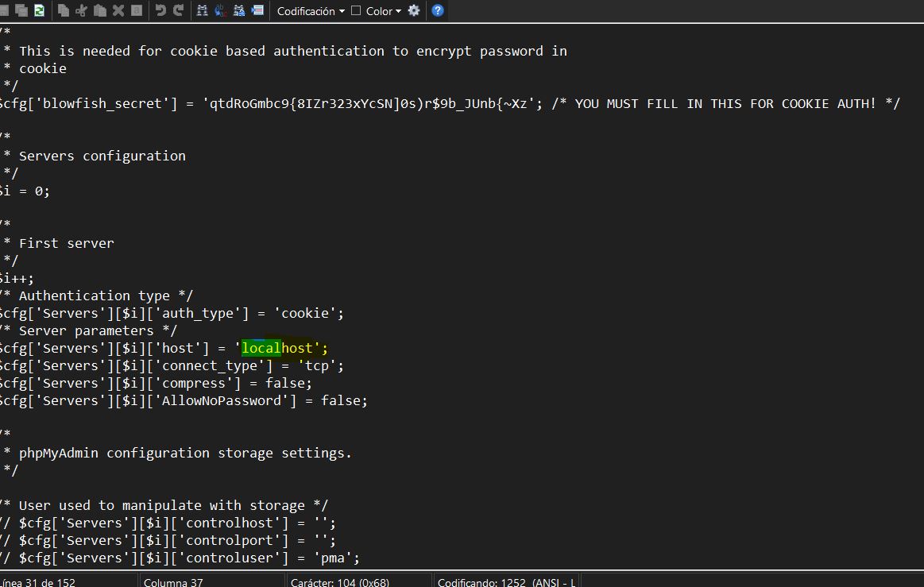Expand the Codificación dropdown
Screen dimensions: 924x587
pos(311,11)
